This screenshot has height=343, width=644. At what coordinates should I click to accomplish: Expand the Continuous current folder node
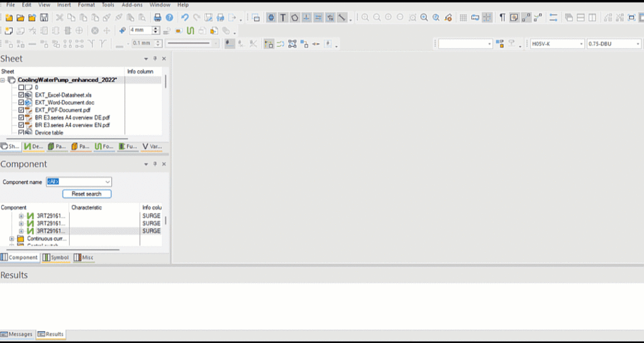pos(12,239)
